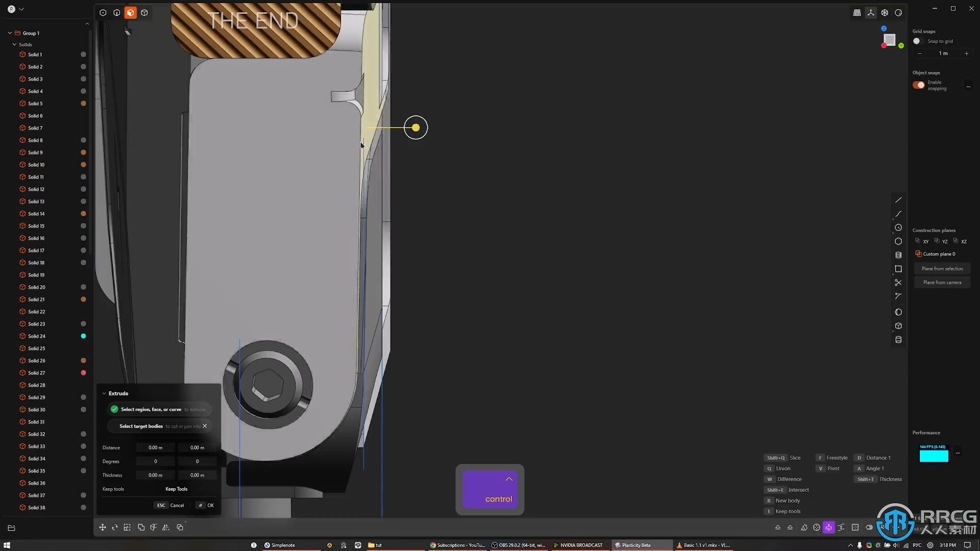The width and height of the screenshot is (980, 551).
Task: Click the Distance input field
Action: pos(155,447)
